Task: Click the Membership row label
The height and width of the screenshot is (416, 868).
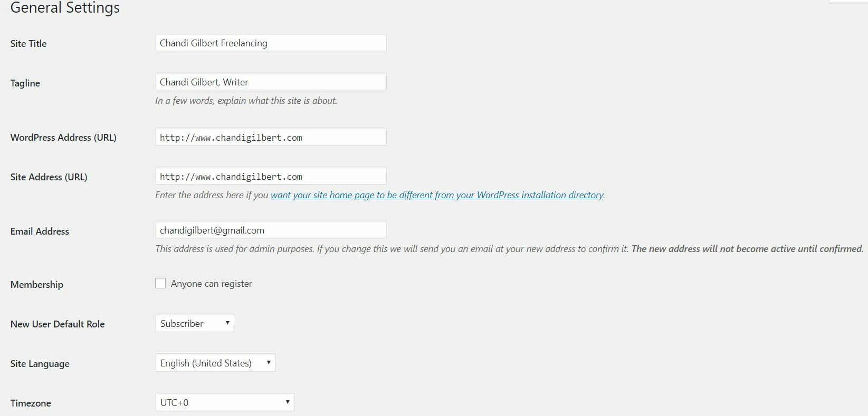Action: click(x=37, y=285)
